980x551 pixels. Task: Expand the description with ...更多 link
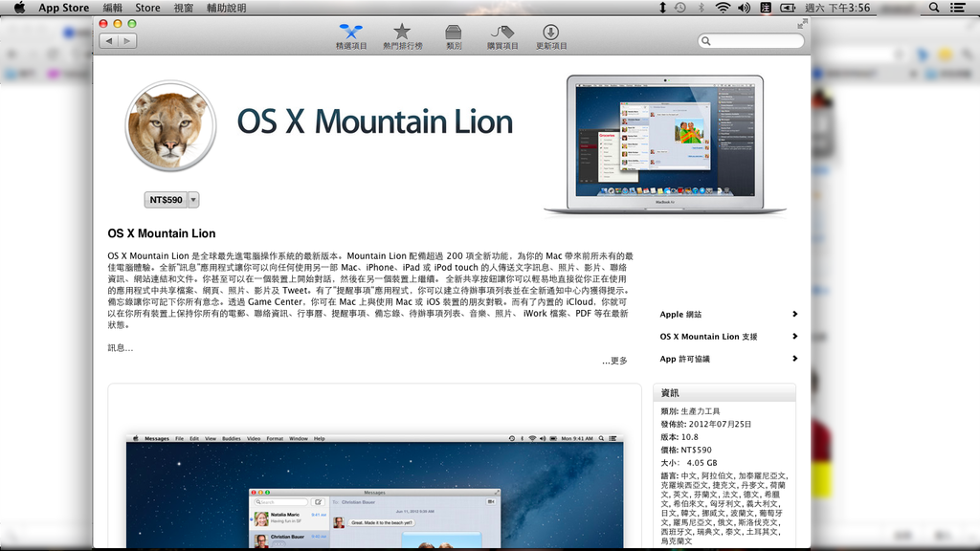(x=614, y=361)
